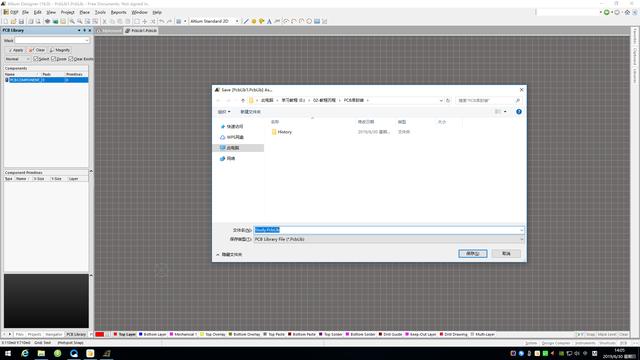Select the place line tool
The height and width of the screenshot is (360, 640).
point(246,21)
